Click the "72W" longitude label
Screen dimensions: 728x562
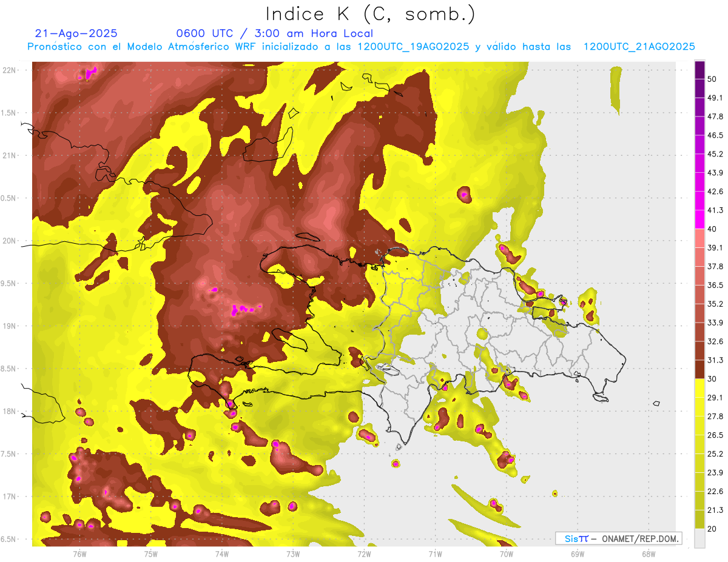click(x=364, y=554)
